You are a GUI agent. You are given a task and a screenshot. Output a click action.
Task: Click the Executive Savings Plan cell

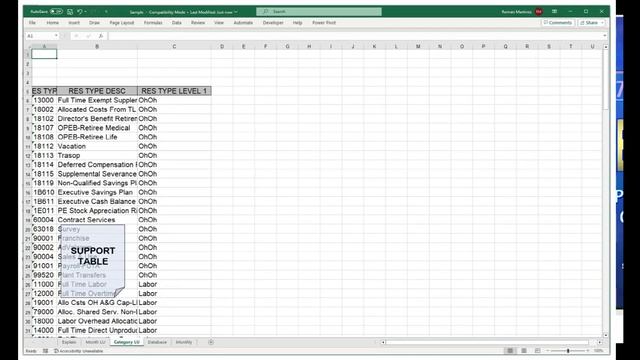[97, 192]
